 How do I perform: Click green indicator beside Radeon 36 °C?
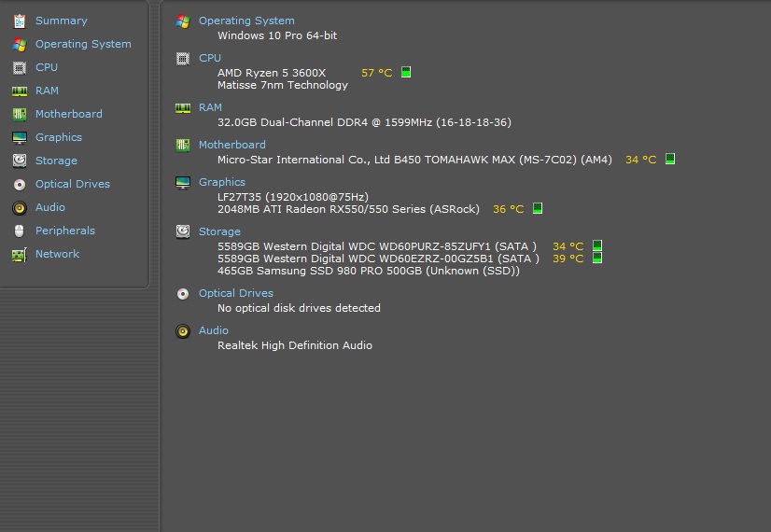click(x=538, y=208)
